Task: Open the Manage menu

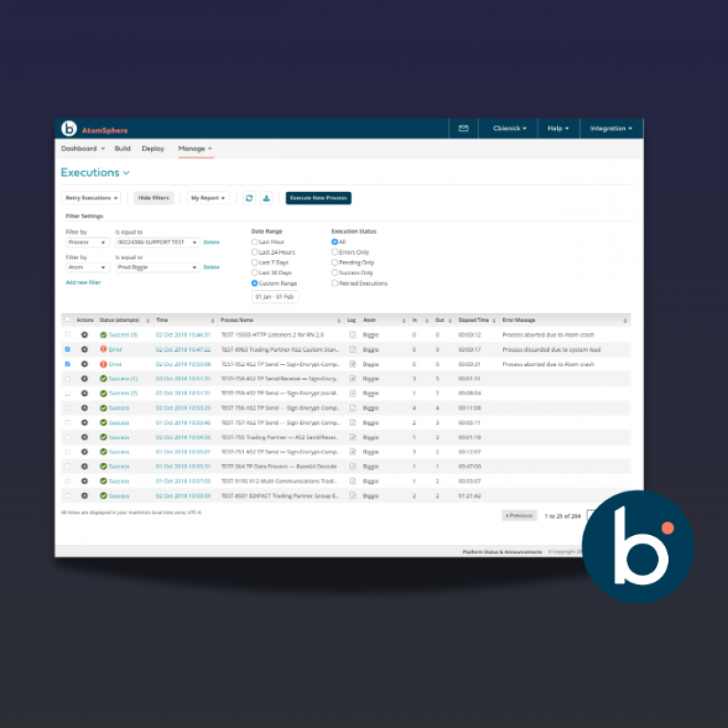Action: click(x=195, y=148)
